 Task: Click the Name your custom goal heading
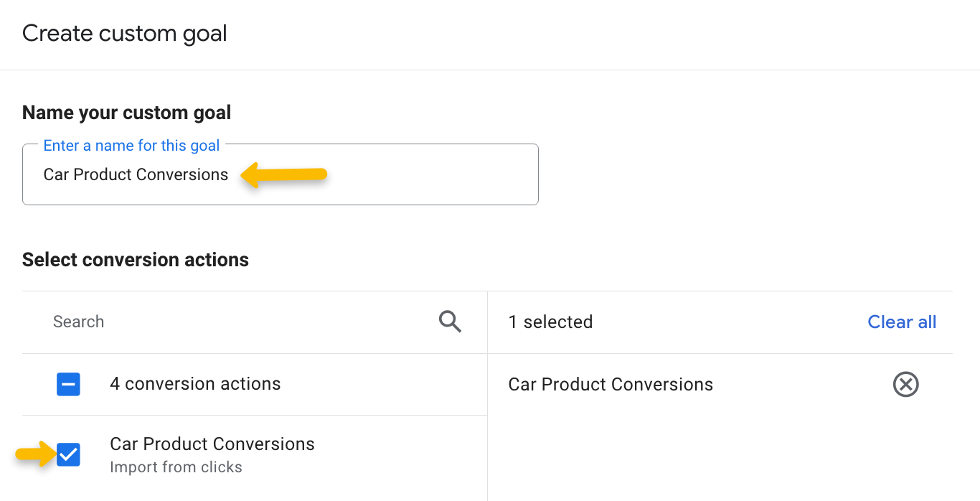pos(127,113)
